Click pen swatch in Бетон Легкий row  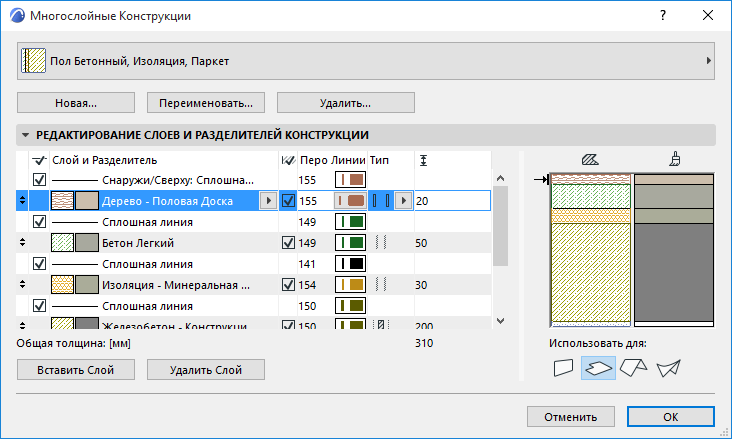point(350,243)
